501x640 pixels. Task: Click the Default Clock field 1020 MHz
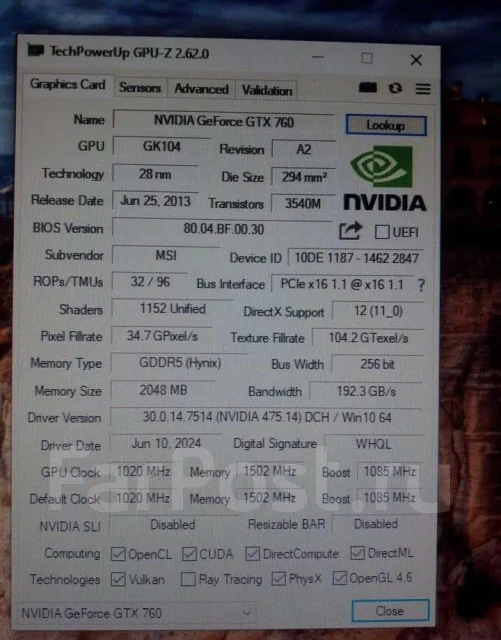[143, 498]
